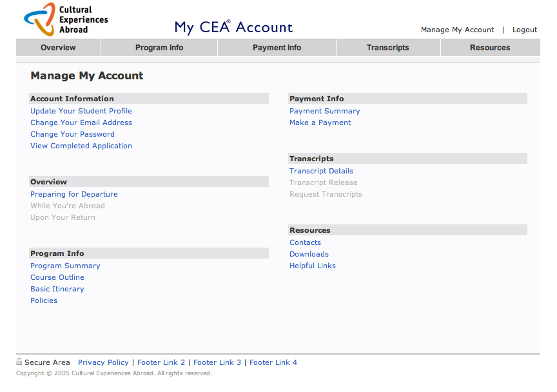This screenshot has height=392, width=557.
Task: Click the Logout link
Action: [x=525, y=30]
